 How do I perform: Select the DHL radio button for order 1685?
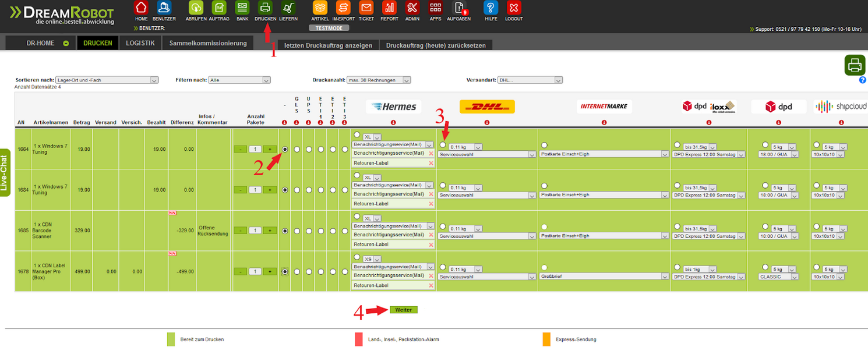[443, 226]
